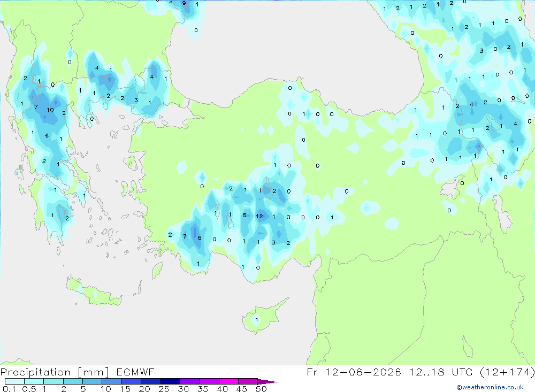Click the legend label '30'
535x392 pixels.
[x=184, y=389]
